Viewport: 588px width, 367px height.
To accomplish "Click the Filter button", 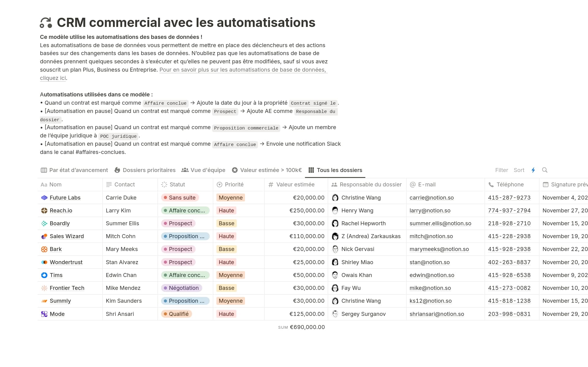I will click(x=501, y=170).
